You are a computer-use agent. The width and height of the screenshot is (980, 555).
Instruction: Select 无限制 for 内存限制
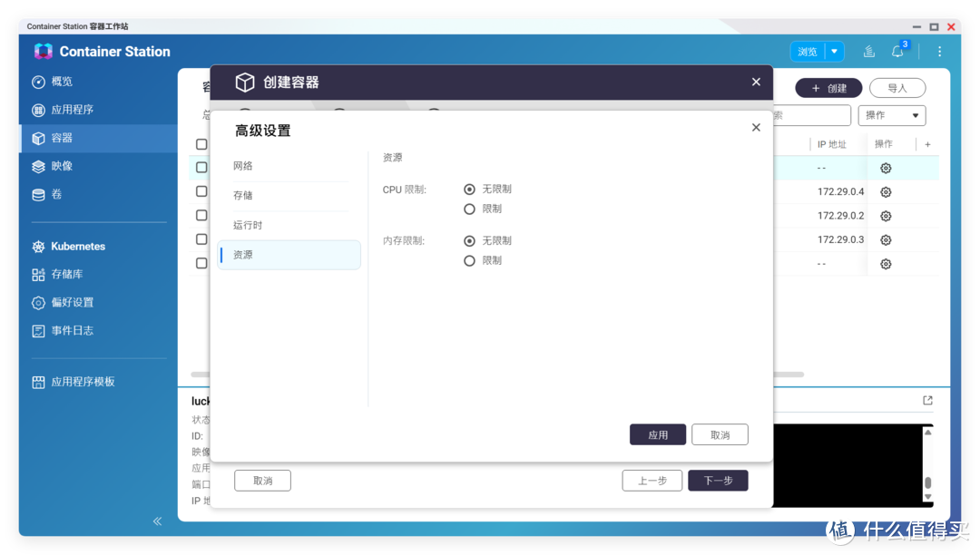(x=469, y=241)
